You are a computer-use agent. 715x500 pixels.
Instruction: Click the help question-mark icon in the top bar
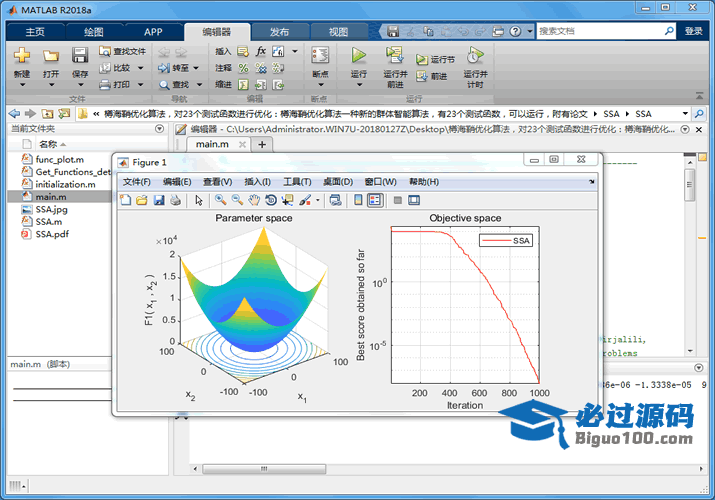pos(515,31)
